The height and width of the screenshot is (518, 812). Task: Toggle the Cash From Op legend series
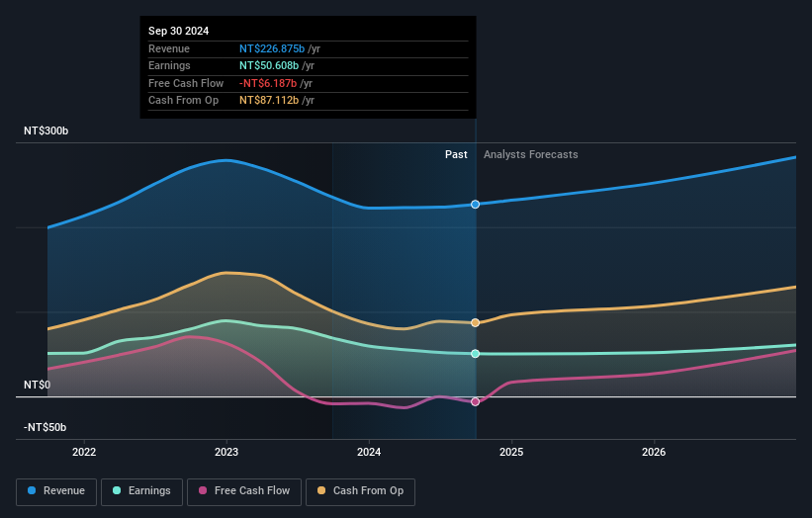click(360, 491)
